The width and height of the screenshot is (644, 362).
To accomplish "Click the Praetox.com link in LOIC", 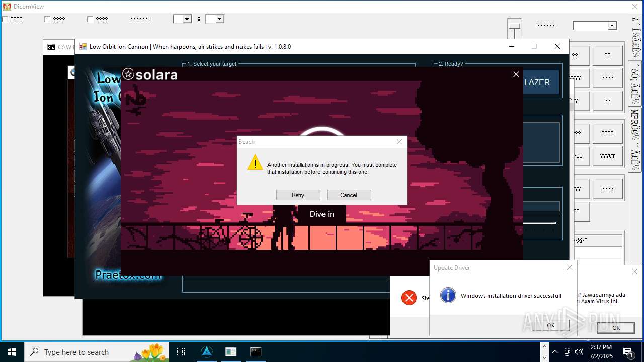I will [128, 275].
